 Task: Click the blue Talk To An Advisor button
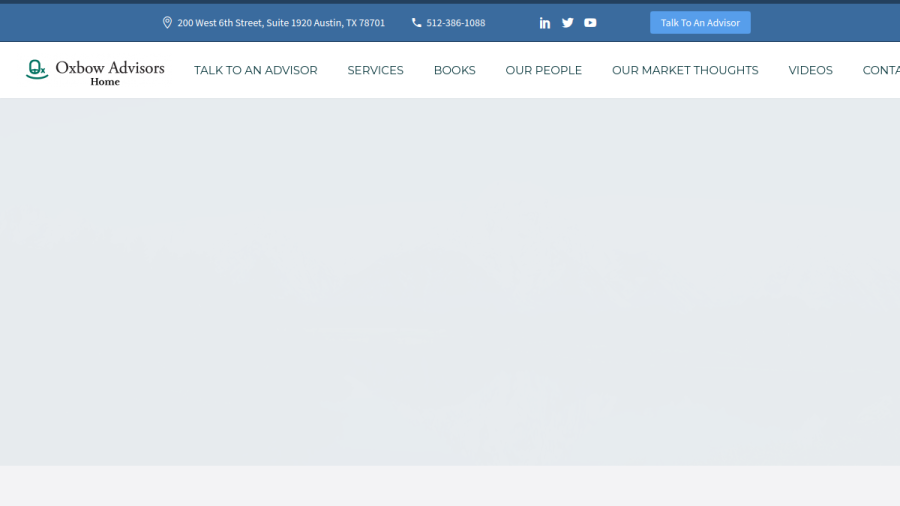(x=700, y=22)
